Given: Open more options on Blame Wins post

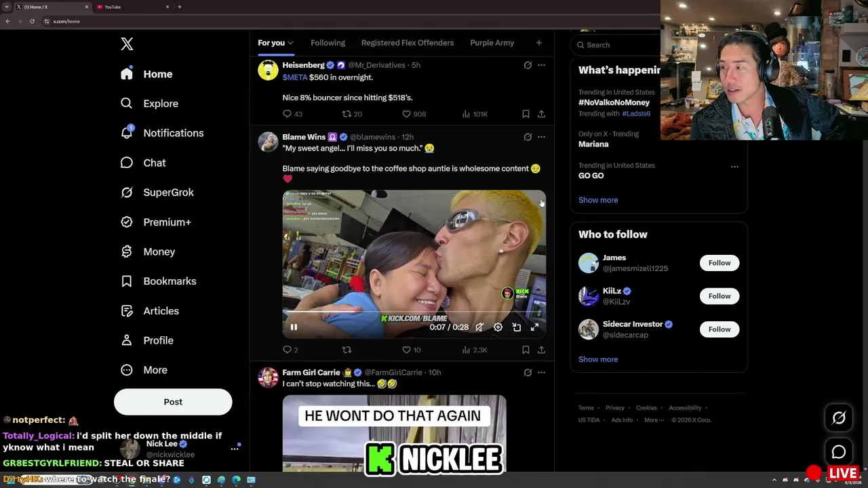Looking at the screenshot, I should click(541, 137).
